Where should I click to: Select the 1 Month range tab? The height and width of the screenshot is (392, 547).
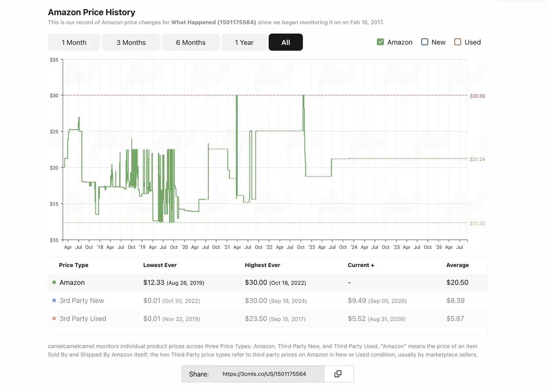point(74,42)
